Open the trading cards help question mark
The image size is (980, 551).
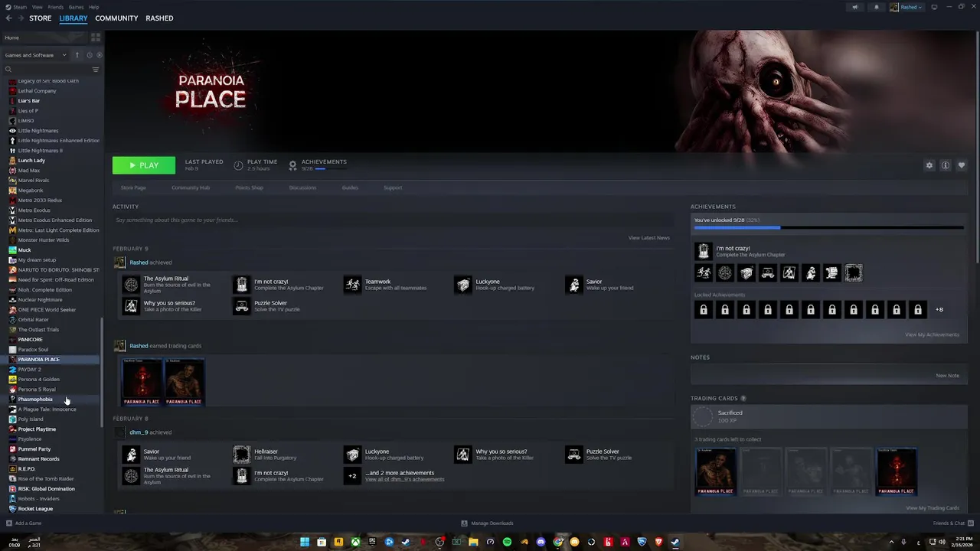[743, 399]
